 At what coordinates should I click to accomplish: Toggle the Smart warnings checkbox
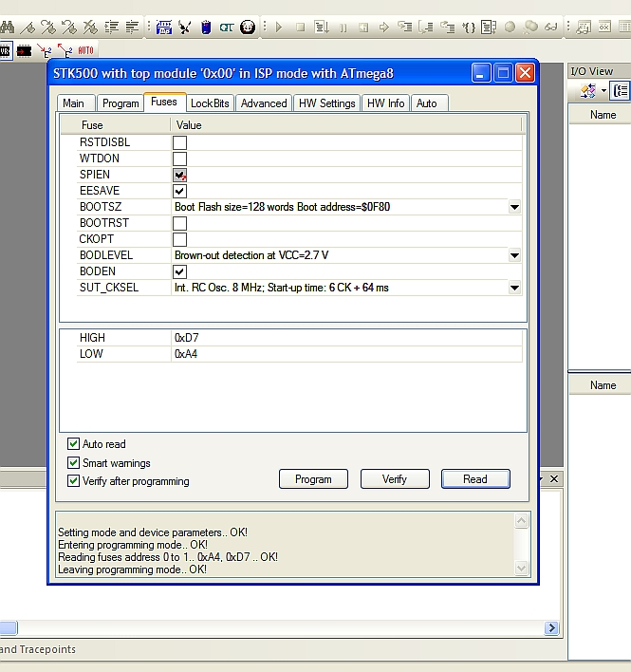(74, 462)
